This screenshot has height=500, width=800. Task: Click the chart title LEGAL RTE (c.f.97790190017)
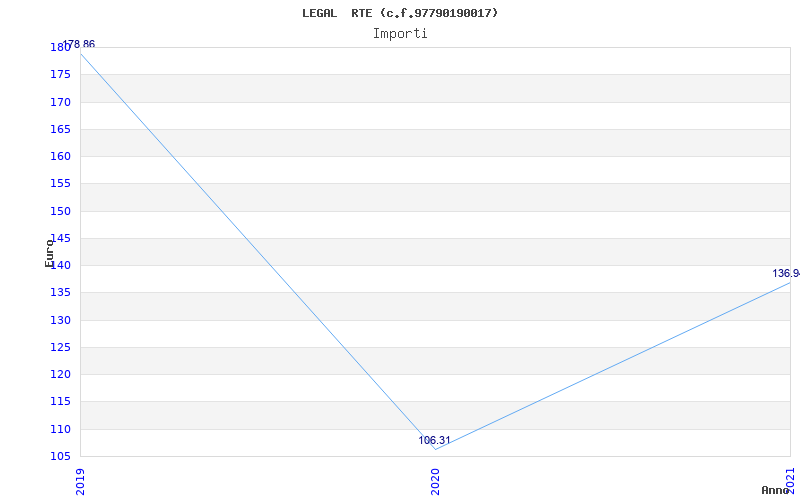(x=400, y=14)
